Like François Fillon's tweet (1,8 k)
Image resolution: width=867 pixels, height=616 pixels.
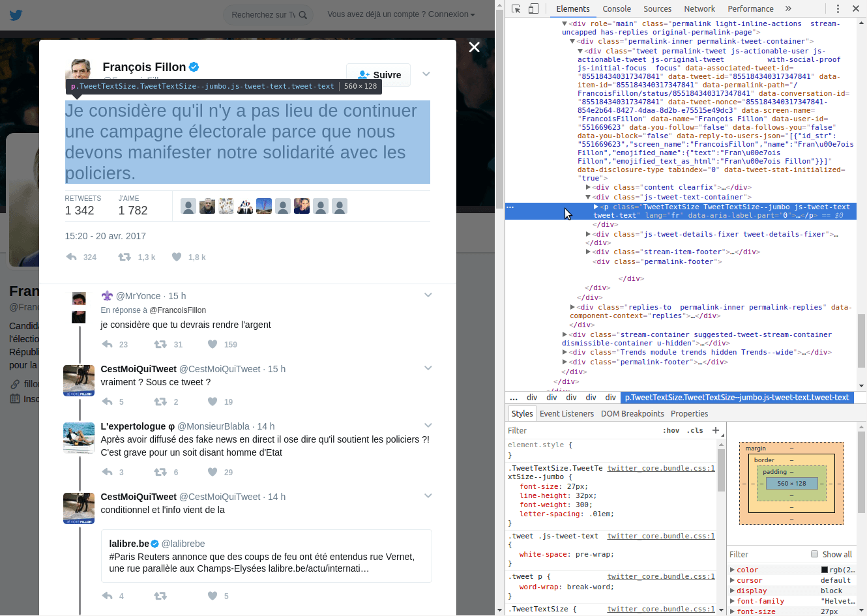tap(176, 257)
